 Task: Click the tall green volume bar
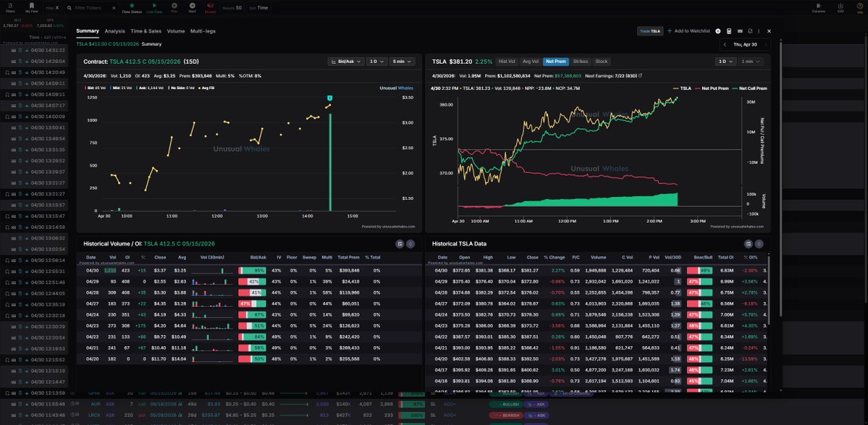point(331,162)
